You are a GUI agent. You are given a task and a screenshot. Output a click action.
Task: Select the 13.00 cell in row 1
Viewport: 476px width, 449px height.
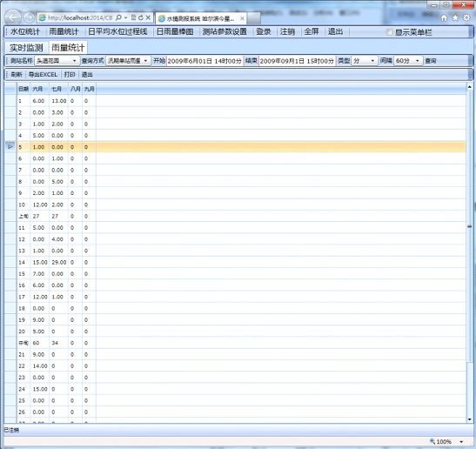coord(59,101)
